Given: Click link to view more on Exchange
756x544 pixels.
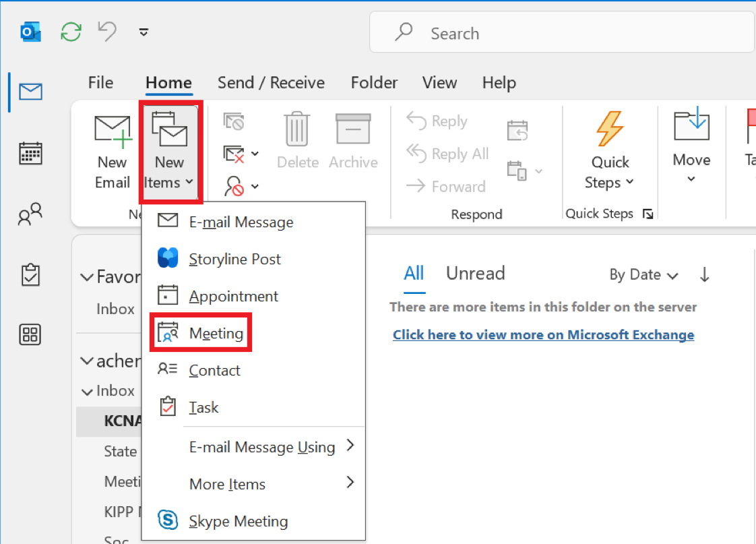Looking at the screenshot, I should point(543,335).
